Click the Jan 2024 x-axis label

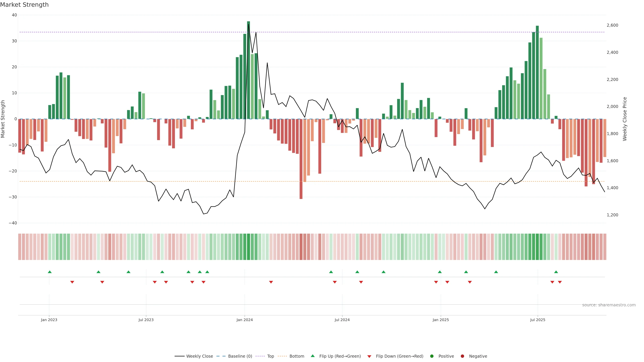(245, 320)
